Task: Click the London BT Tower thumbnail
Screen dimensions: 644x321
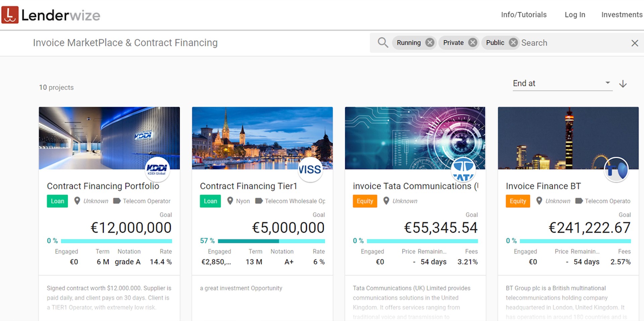Action: (x=568, y=138)
